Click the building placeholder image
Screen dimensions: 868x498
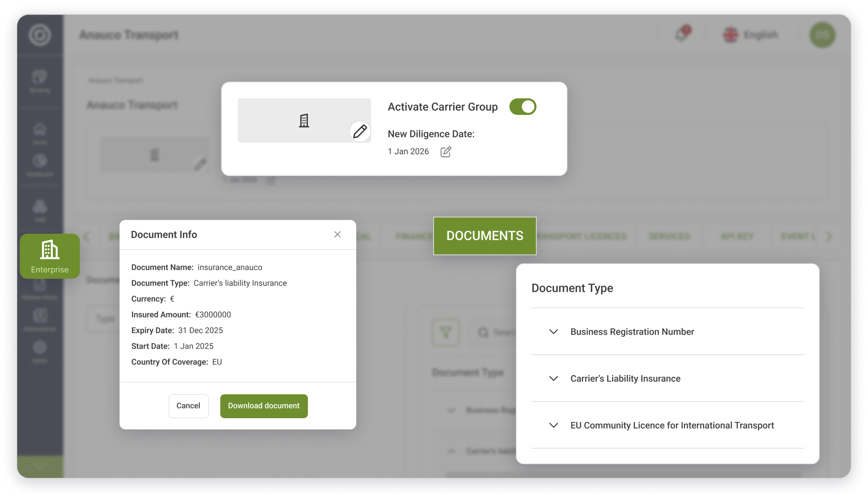click(x=304, y=121)
